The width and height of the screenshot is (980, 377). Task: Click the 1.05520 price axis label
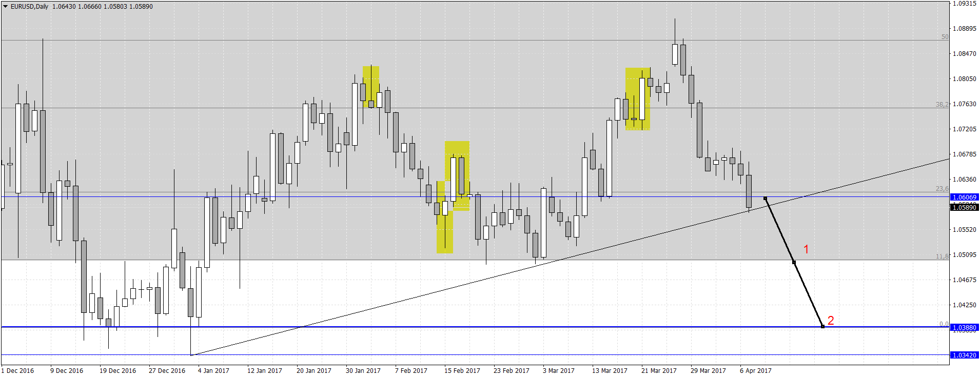965,230
